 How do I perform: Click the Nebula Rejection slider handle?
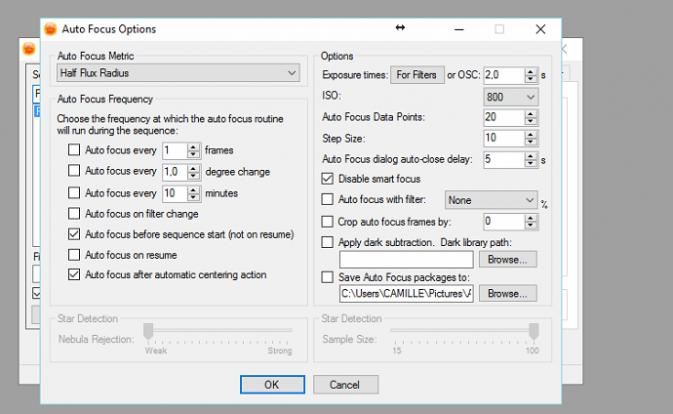tap(148, 331)
